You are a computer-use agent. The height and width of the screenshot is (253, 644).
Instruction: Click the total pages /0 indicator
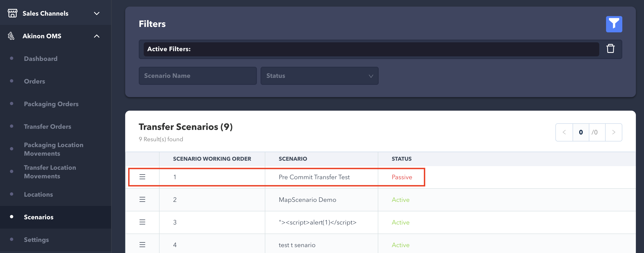pyautogui.click(x=595, y=132)
